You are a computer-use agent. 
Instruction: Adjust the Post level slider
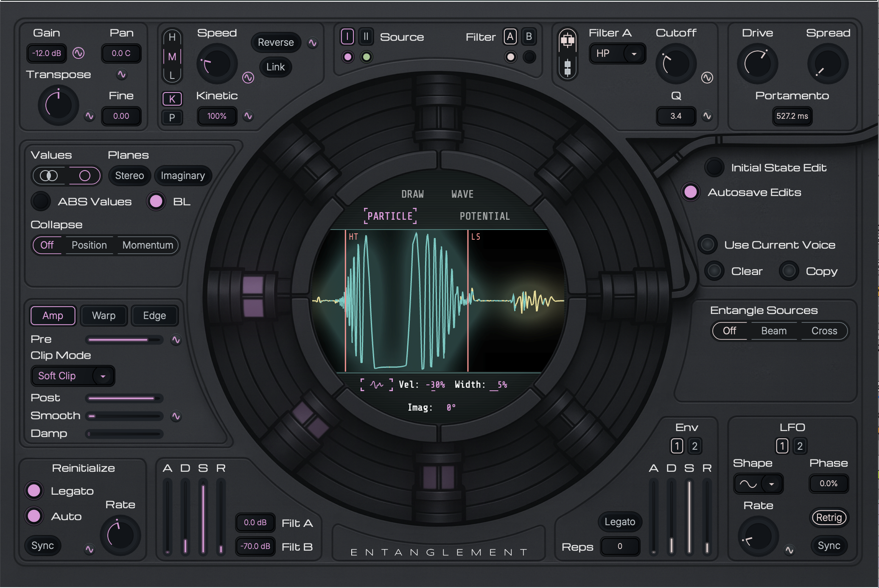pyautogui.click(x=124, y=398)
